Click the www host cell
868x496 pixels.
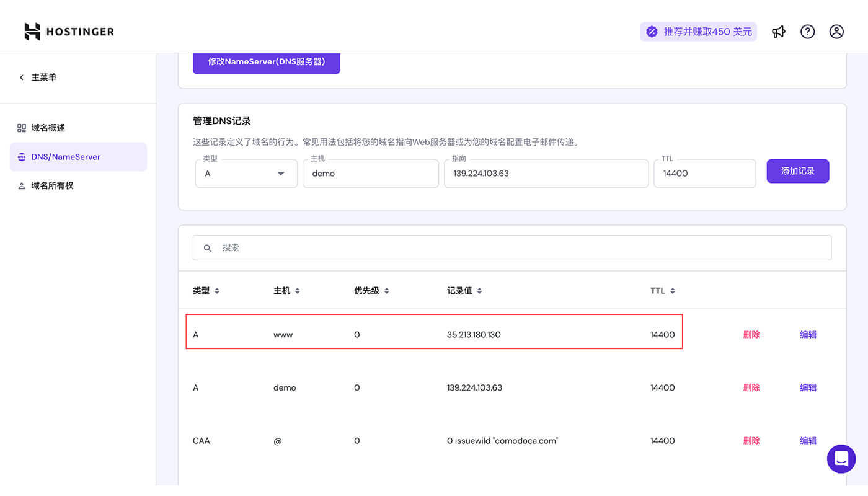(x=283, y=335)
